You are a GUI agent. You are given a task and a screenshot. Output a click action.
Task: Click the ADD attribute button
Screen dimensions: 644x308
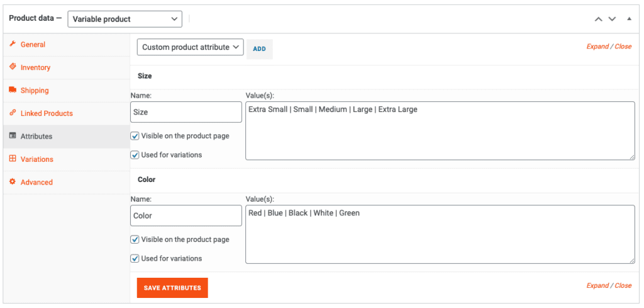260,49
